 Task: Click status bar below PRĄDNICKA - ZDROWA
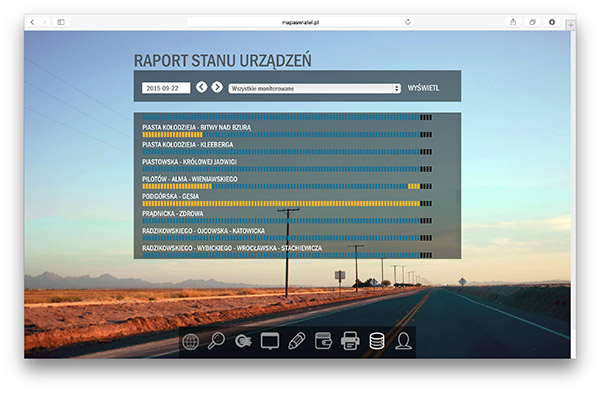pyautogui.click(x=287, y=221)
